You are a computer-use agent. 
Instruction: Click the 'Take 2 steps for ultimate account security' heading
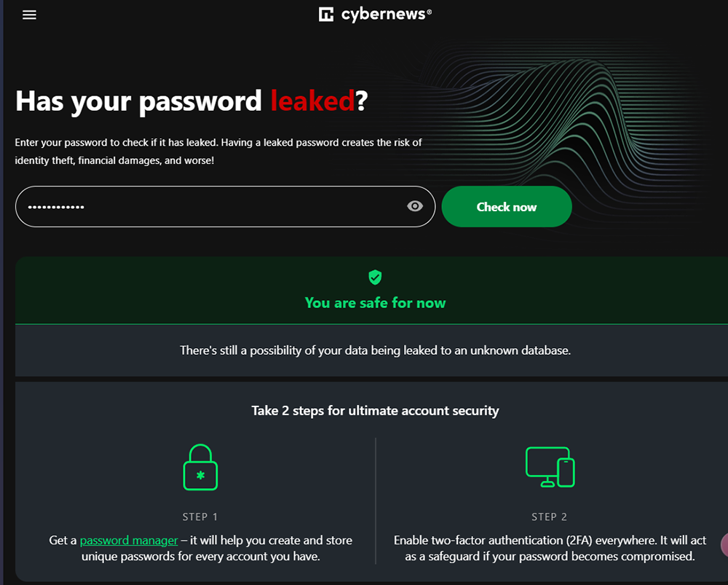point(375,411)
